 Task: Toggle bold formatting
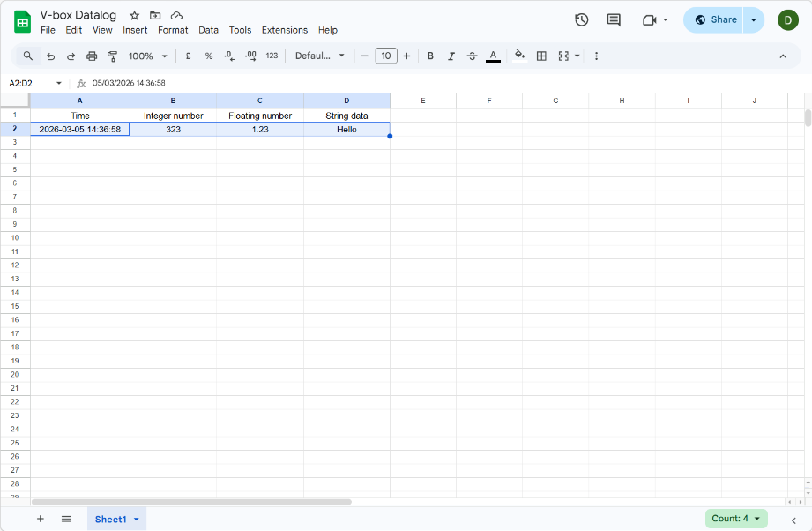point(430,56)
